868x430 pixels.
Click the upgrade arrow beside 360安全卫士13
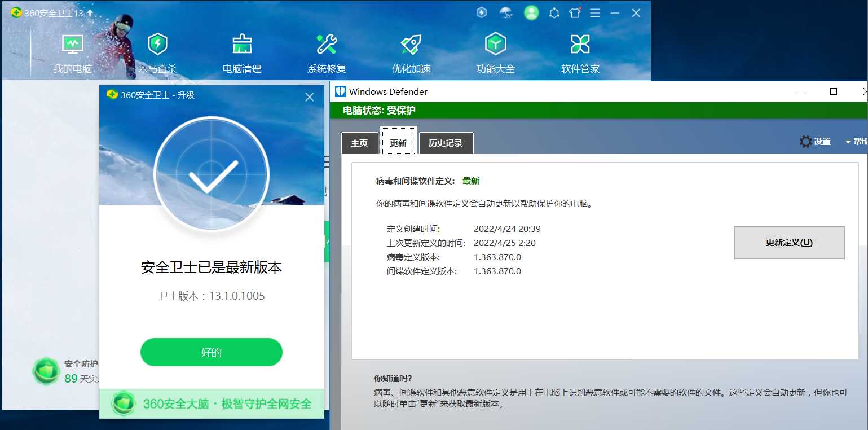click(x=90, y=12)
